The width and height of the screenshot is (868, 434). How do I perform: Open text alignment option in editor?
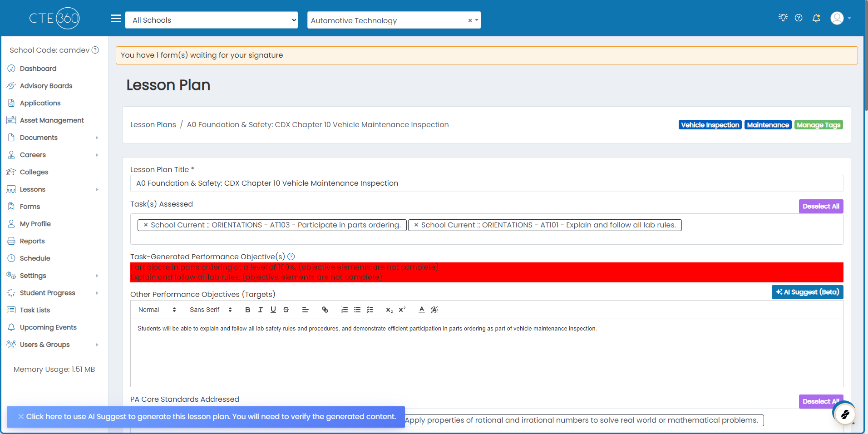point(305,310)
